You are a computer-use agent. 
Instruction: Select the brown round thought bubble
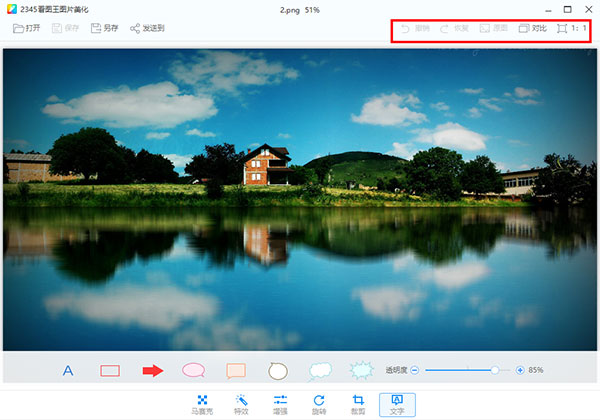coord(278,370)
